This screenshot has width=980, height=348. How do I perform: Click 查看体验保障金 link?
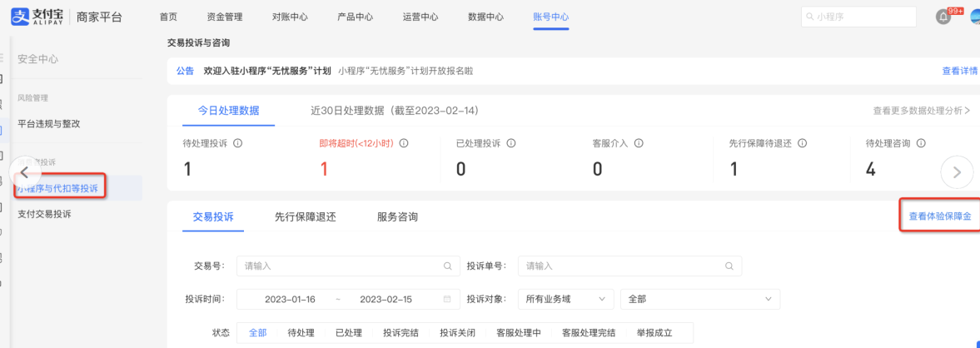point(940,216)
